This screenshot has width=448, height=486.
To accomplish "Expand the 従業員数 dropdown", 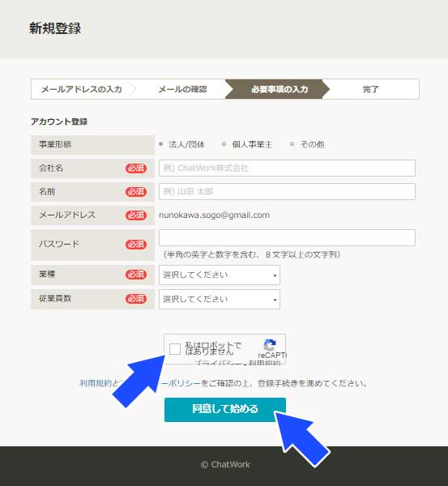I will tap(220, 299).
